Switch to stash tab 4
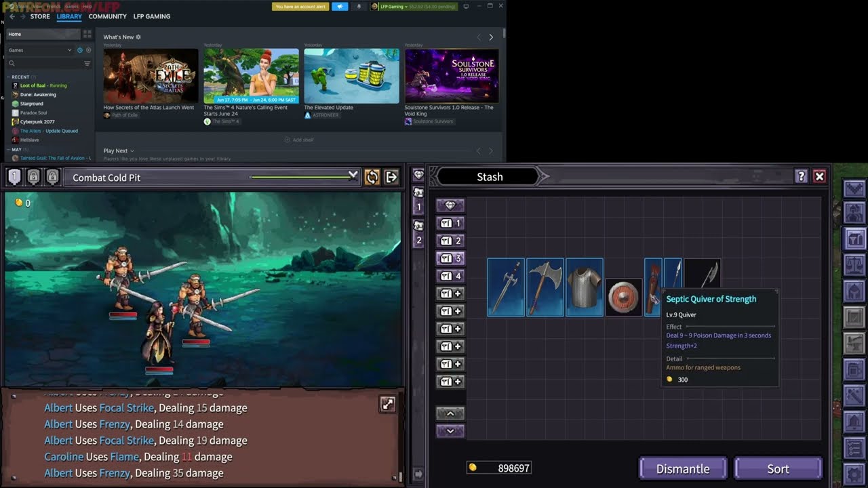 click(x=450, y=276)
